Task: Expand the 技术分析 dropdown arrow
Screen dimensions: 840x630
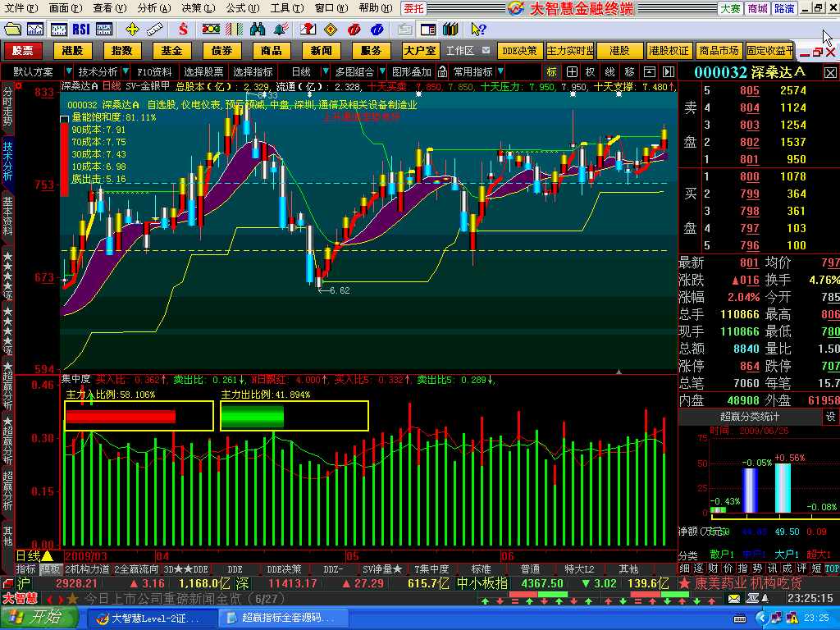Action: [x=126, y=71]
